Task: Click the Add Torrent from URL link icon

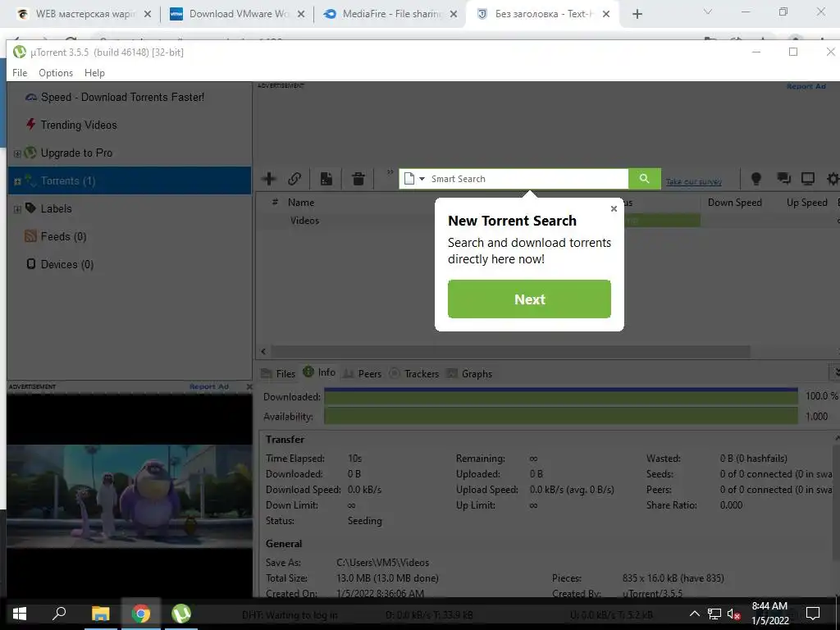Action: point(294,178)
